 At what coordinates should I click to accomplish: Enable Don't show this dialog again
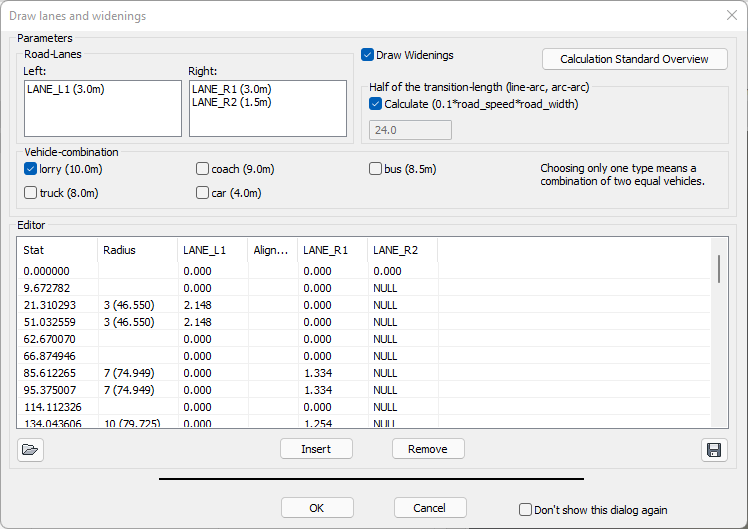[x=525, y=509]
